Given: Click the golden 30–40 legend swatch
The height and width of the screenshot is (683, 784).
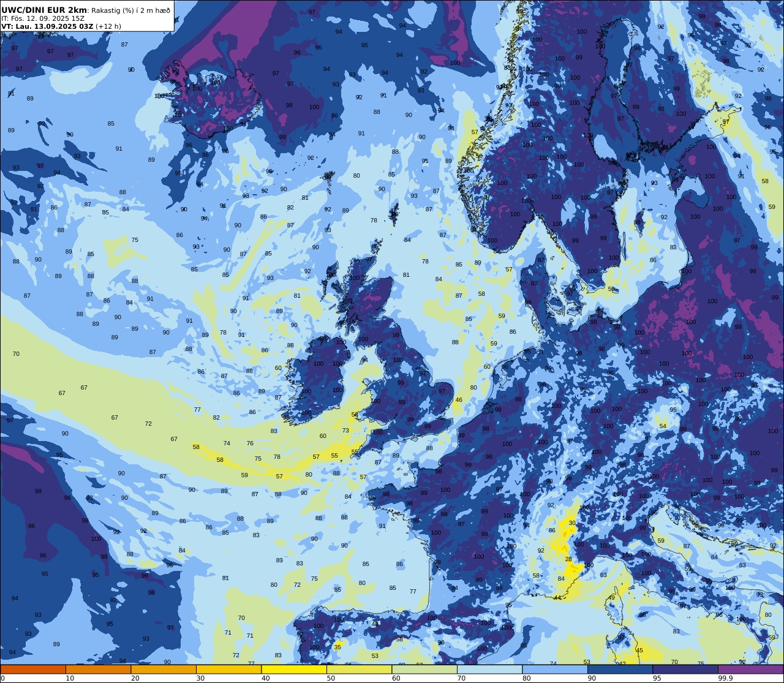Looking at the screenshot, I should (228, 669).
